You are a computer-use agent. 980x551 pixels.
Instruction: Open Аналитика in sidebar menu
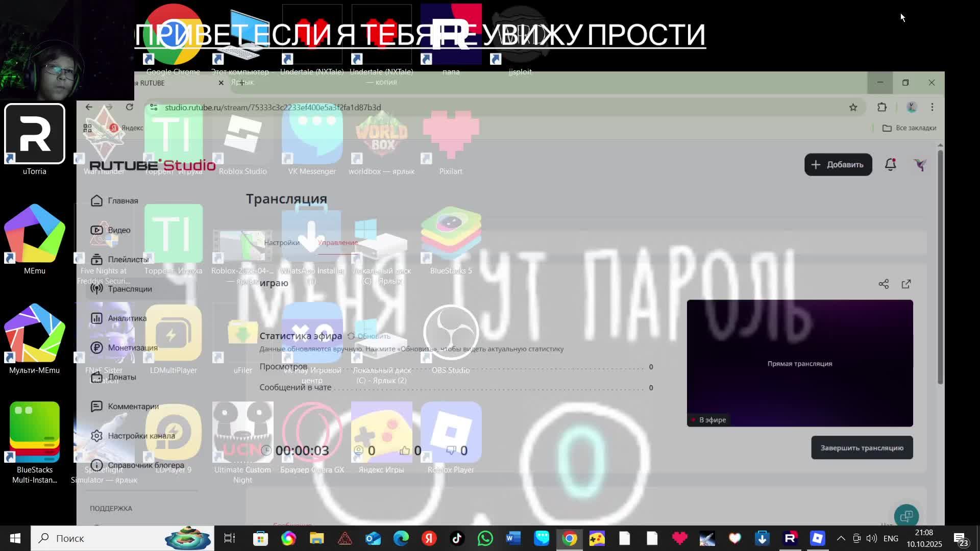click(127, 318)
